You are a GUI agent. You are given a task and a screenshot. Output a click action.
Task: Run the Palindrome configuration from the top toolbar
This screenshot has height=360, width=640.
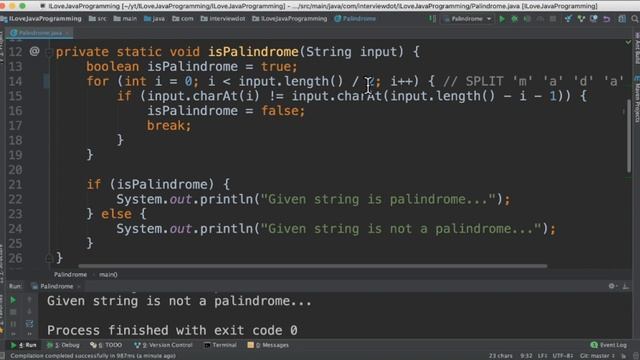502,19
